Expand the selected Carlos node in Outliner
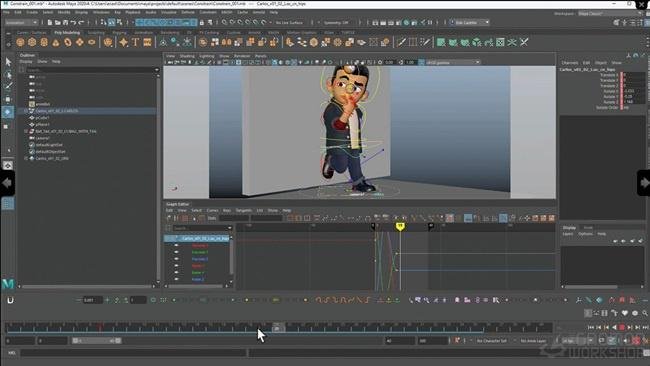 (26, 111)
